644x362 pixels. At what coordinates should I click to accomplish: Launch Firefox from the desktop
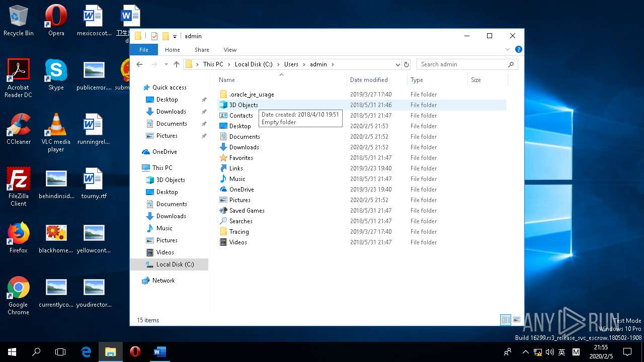(19, 237)
